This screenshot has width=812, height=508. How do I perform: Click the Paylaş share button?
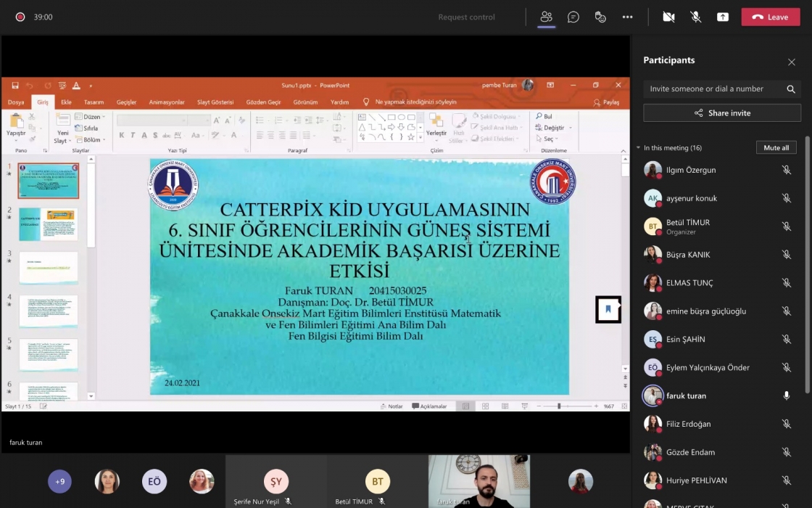[x=606, y=102]
